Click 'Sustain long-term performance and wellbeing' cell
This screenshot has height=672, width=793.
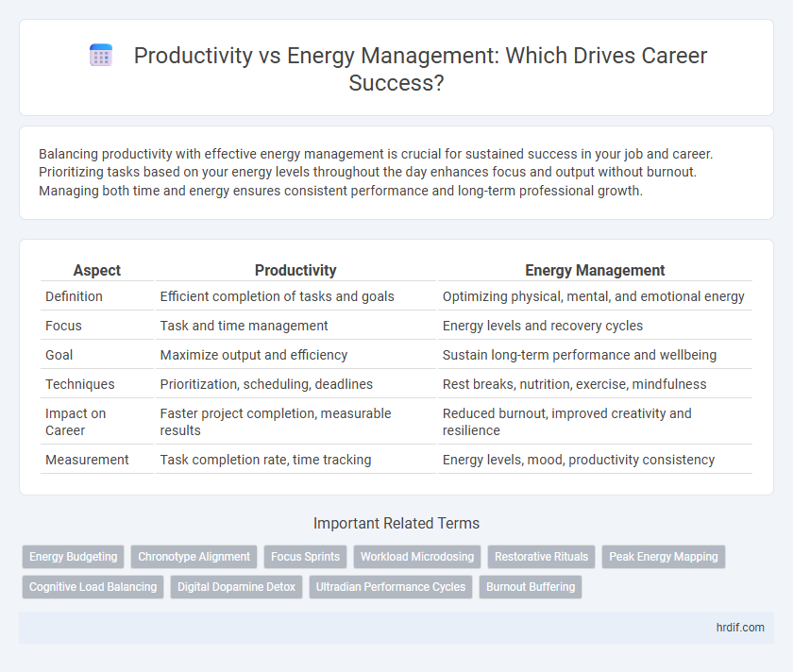click(x=595, y=355)
